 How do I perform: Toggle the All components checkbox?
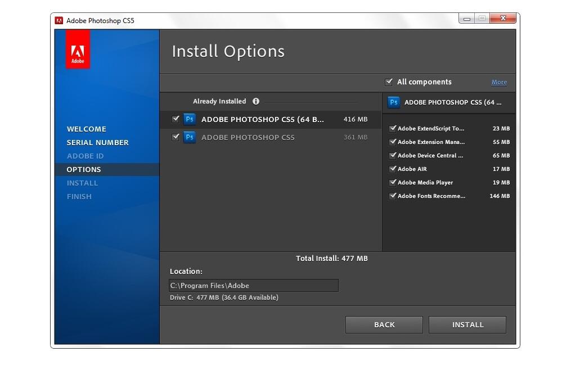pos(389,82)
